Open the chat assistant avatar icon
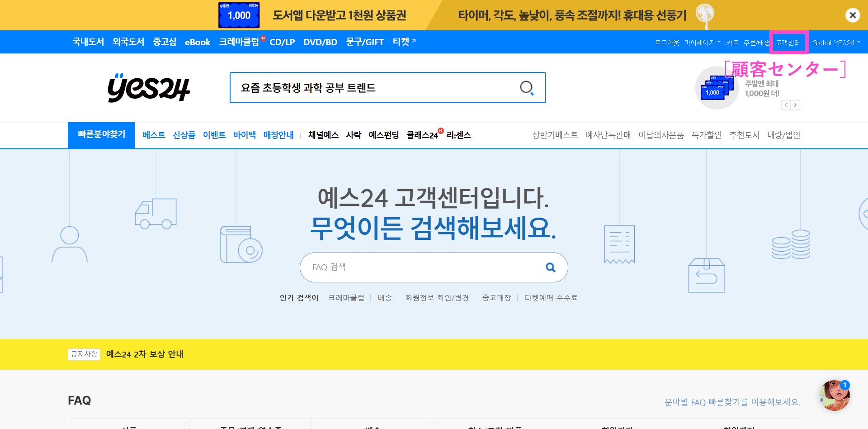868x429 pixels. pos(835,395)
